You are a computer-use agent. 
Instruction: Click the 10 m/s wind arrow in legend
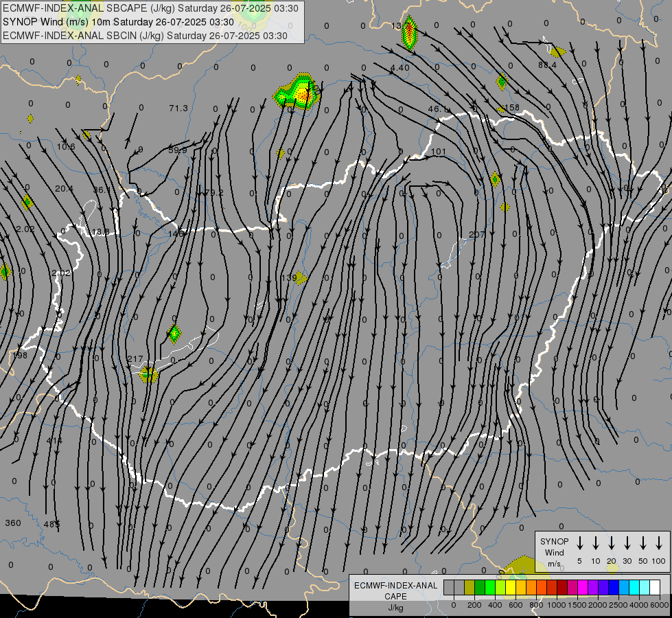pyautogui.click(x=595, y=543)
